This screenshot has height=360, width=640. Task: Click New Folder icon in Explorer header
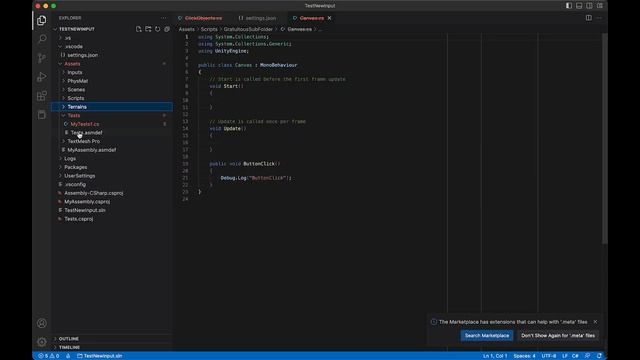pyautogui.click(x=148, y=29)
